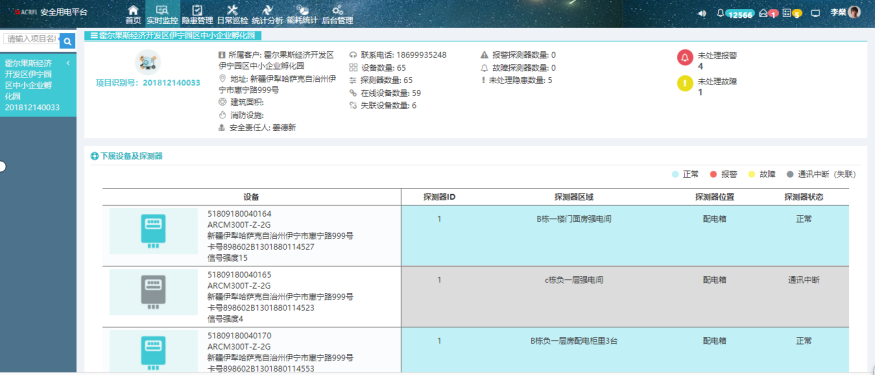Screen dimensions: 875x375
Task: Click the monitor screen icon
Action: point(815,13)
